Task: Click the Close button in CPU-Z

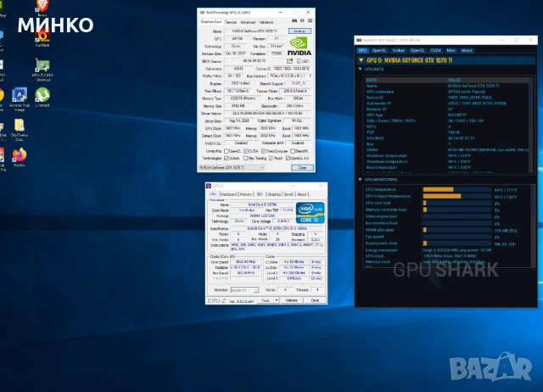Action: (x=315, y=300)
